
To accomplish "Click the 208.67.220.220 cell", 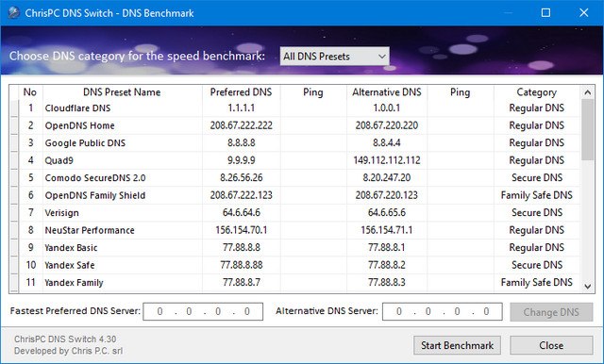I will (x=387, y=125).
